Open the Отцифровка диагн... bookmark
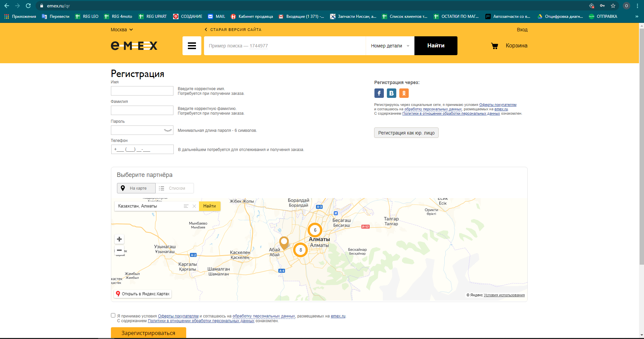The width and height of the screenshot is (644, 339). point(560,16)
